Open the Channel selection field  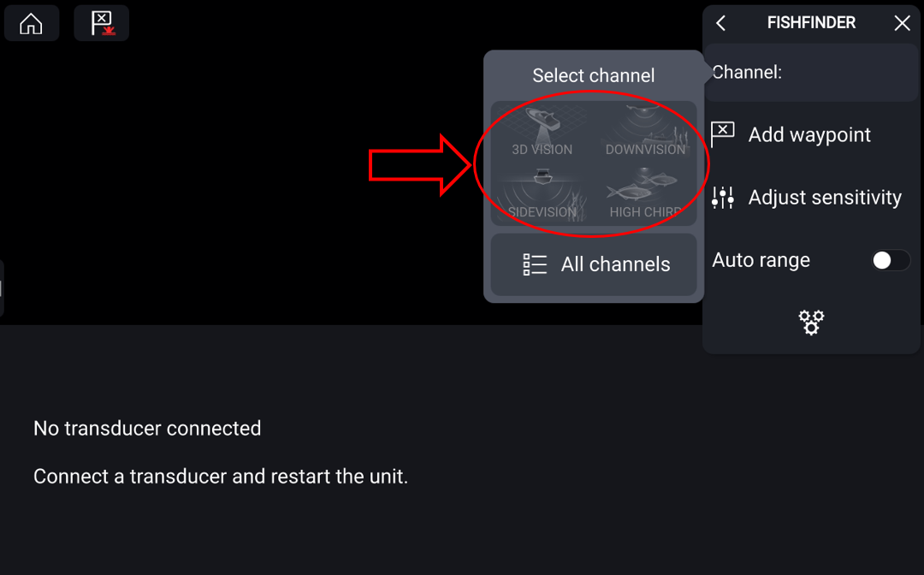click(x=811, y=73)
